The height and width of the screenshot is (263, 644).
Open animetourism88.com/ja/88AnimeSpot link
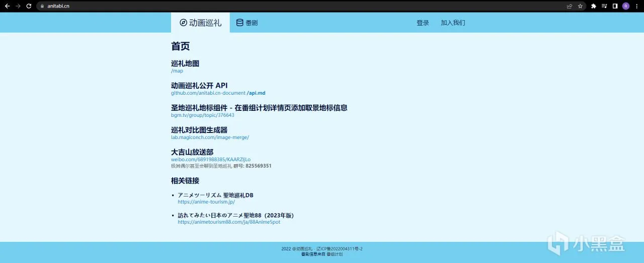[x=229, y=222]
